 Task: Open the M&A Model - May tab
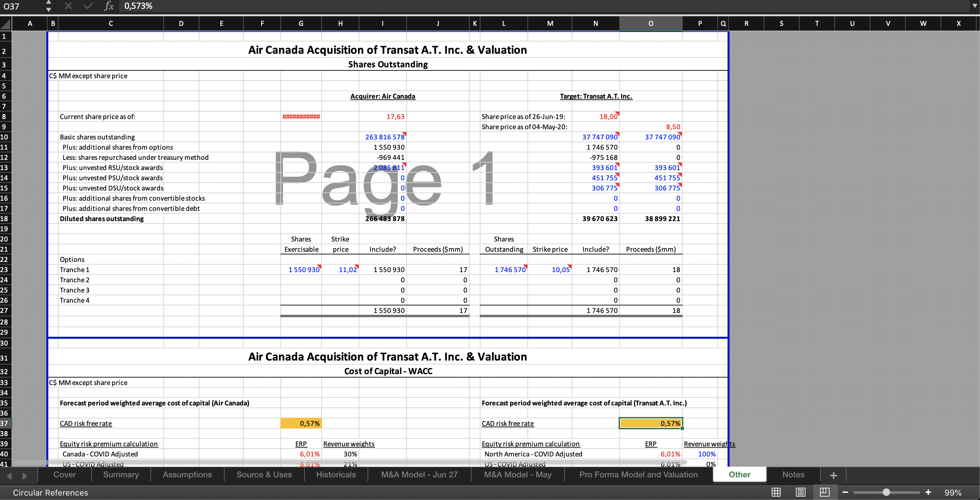coord(518,474)
